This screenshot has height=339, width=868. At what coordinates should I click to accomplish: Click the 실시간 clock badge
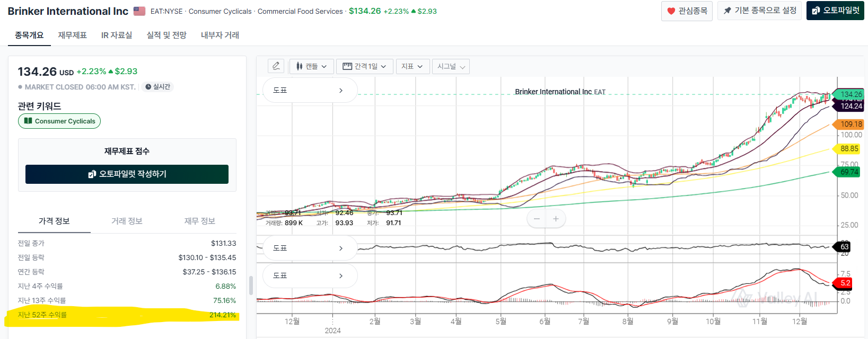tap(157, 87)
